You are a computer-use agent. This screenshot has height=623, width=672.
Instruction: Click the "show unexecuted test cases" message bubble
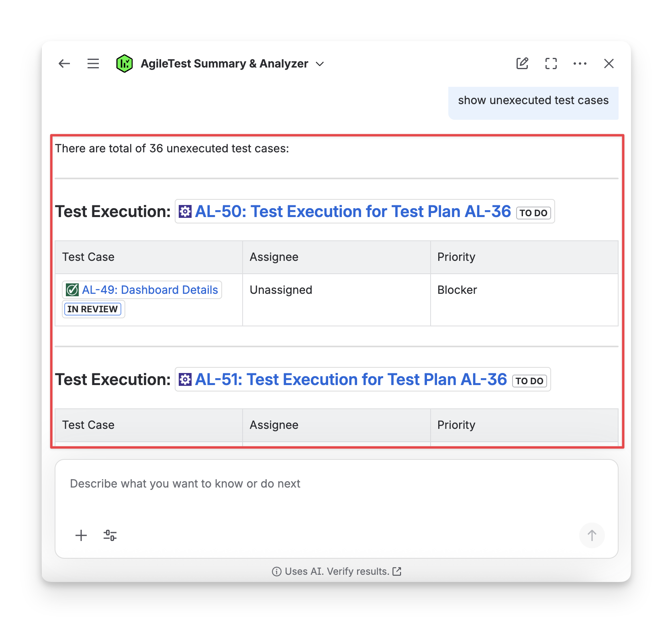533,100
